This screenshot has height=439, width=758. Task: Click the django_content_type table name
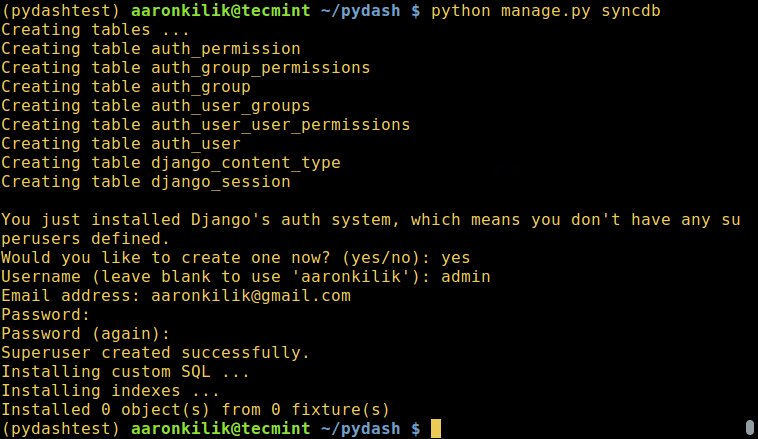[245, 163]
